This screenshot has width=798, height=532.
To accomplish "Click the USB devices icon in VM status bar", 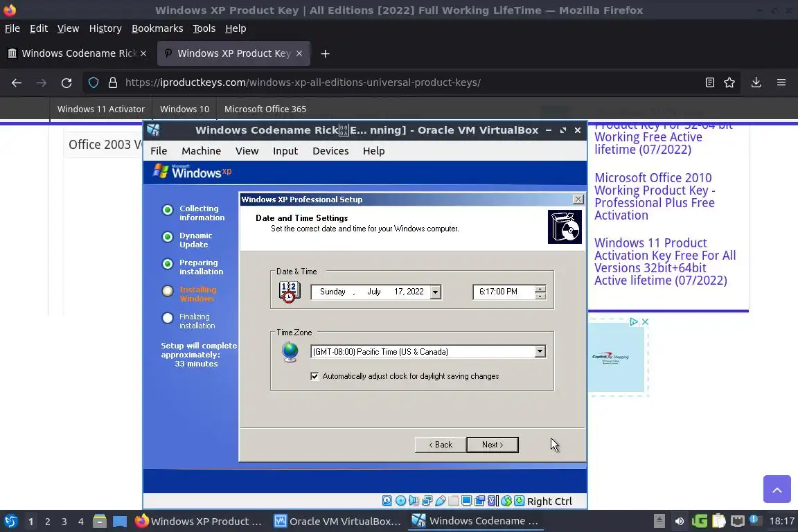I will click(x=441, y=501).
